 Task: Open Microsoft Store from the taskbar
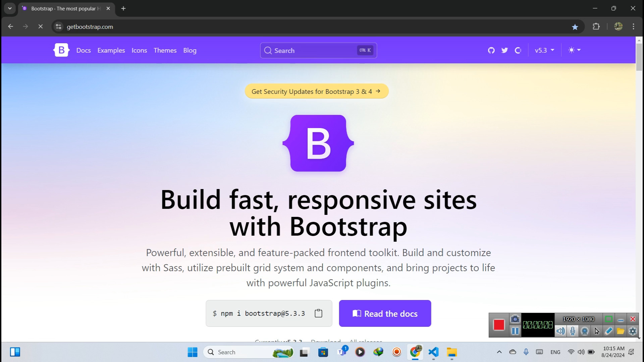(323, 352)
